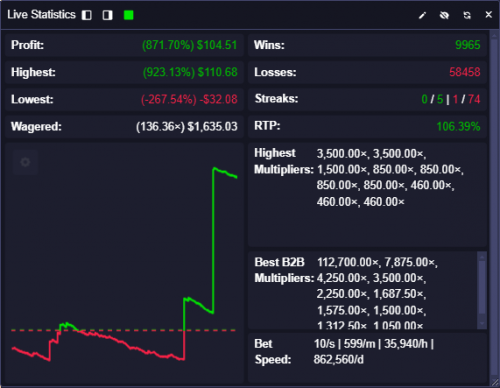
Task: Click the Wagered label
Action: tap(36, 127)
